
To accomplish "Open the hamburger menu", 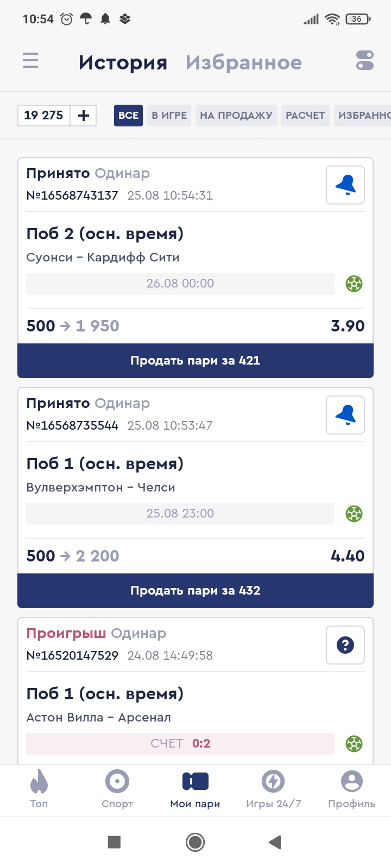I will 30,60.
